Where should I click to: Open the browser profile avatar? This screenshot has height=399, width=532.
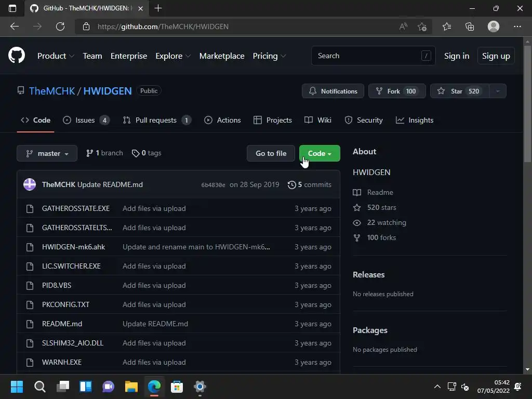pyautogui.click(x=494, y=26)
